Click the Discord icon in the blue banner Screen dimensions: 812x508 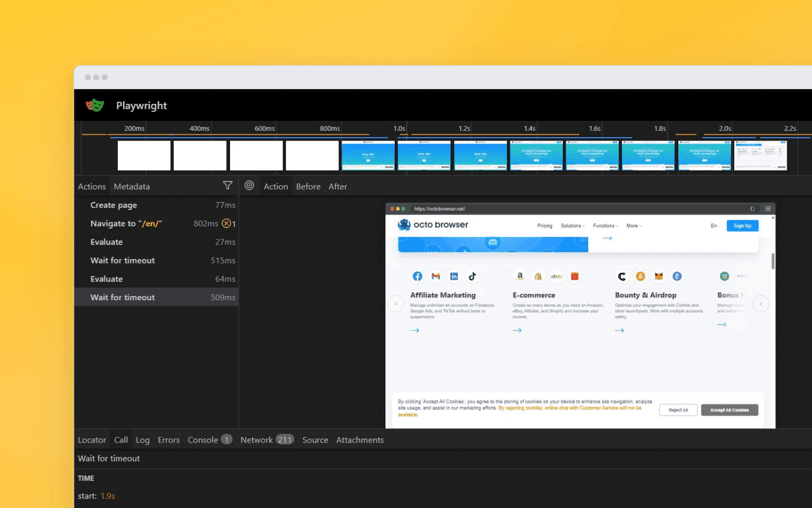coord(493,243)
